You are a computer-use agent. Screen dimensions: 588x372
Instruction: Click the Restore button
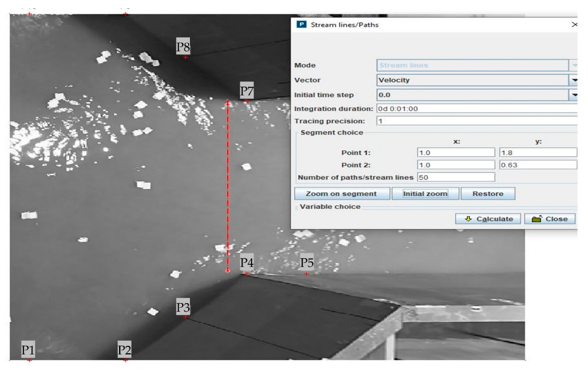click(x=488, y=194)
